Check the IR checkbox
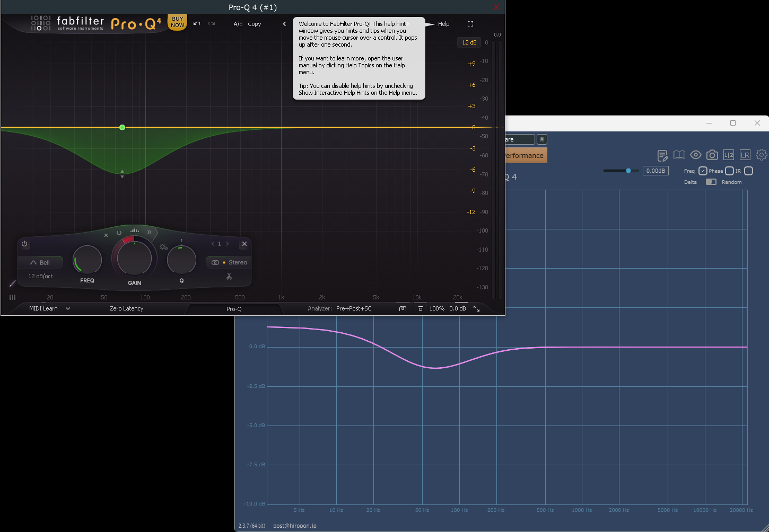 [748, 171]
